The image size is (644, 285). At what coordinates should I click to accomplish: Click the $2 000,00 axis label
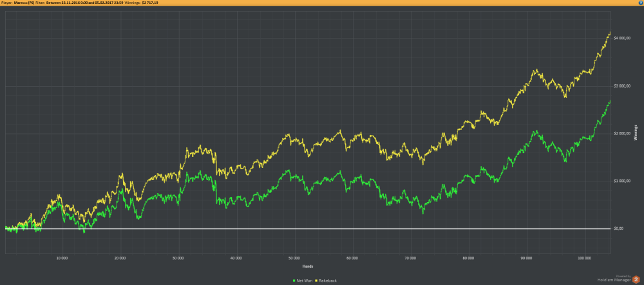point(621,133)
